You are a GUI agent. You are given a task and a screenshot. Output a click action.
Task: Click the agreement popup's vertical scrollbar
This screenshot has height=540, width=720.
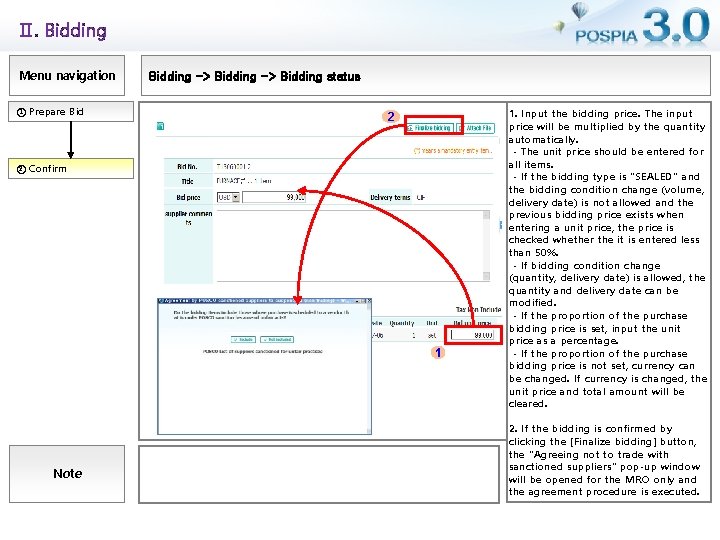pyautogui.click(x=369, y=368)
